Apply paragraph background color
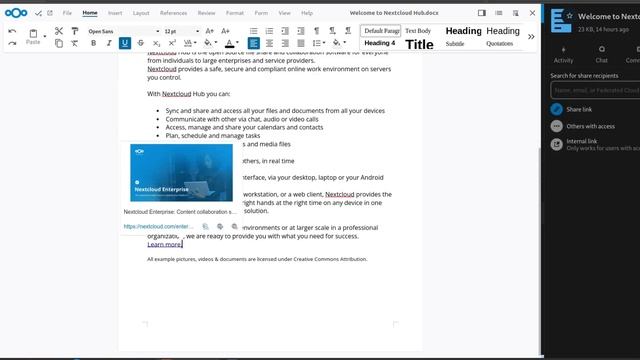640x360 pixels. point(336,43)
